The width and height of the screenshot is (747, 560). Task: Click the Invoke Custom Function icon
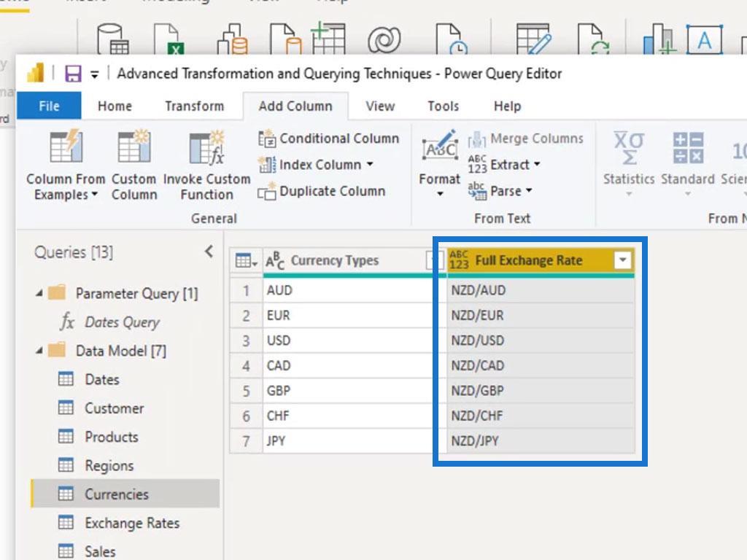pyautogui.click(x=206, y=149)
